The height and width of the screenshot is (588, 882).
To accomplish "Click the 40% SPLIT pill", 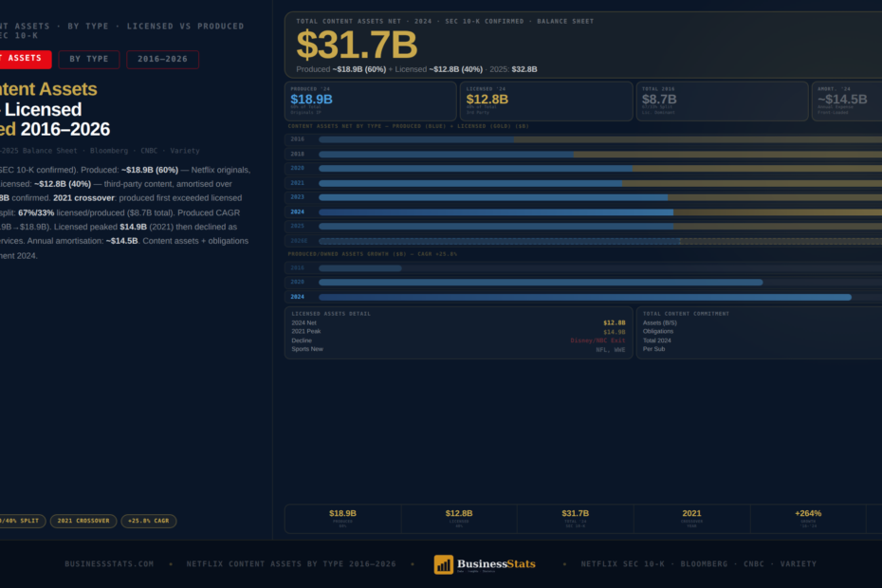I will click(x=22, y=521).
